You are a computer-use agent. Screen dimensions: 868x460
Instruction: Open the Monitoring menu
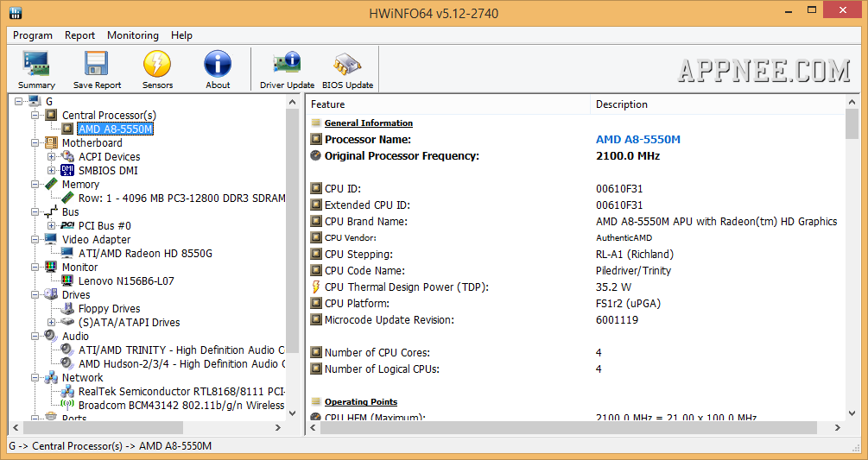133,35
